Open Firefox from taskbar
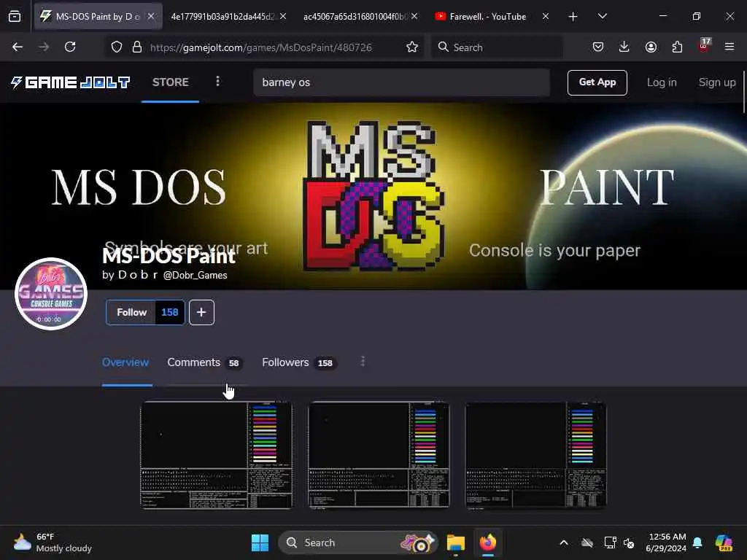747x560 pixels. click(488, 542)
